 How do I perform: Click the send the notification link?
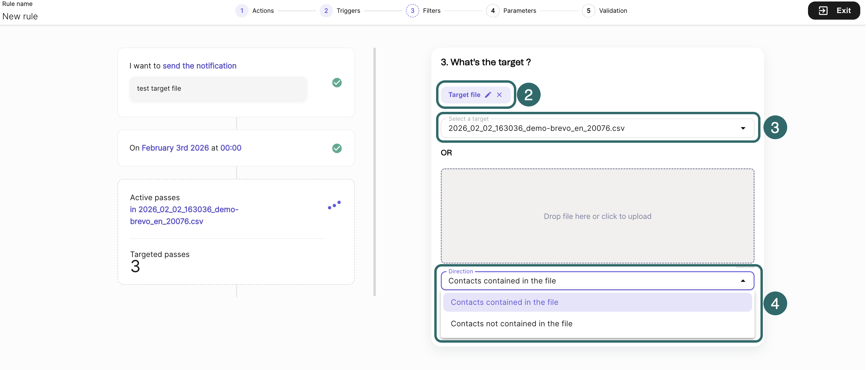[x=200, y=66]
